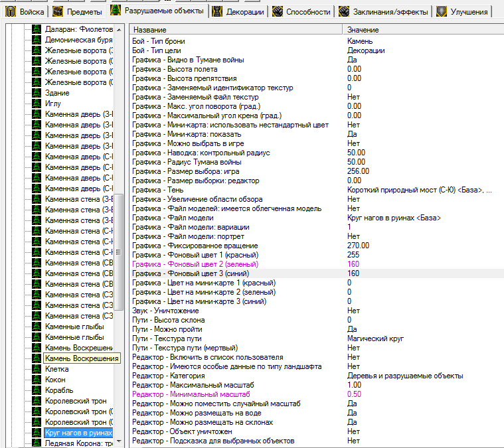Select Графика - Высота полета property
The width and height of the screenshot is (504, 448).
tap(317, 69)
